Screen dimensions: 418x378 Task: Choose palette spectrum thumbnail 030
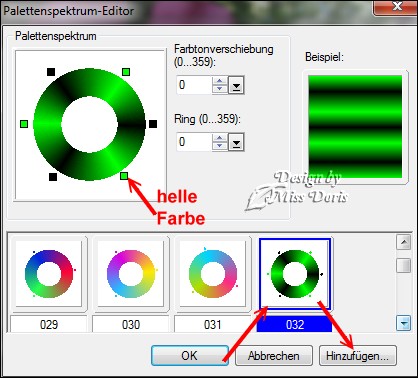click(x=131, y=273)
